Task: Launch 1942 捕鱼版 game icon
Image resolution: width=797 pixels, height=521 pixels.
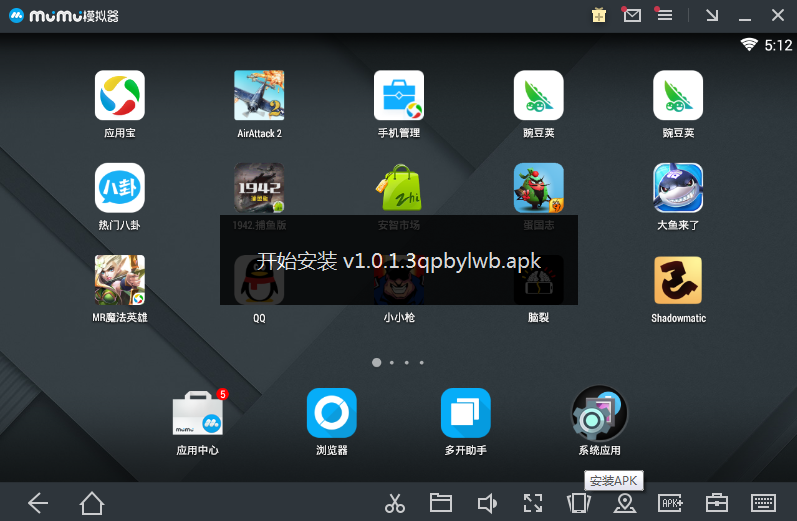Action: 259,188
